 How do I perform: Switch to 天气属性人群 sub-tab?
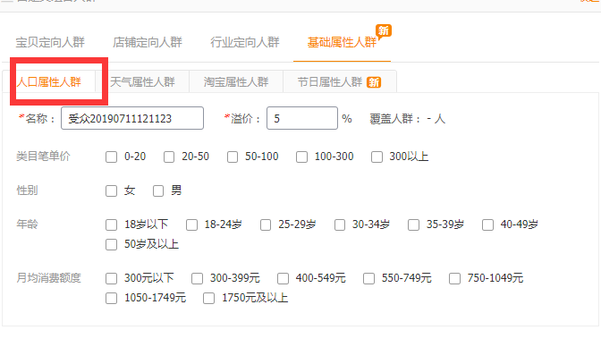(x=142, y=81)
